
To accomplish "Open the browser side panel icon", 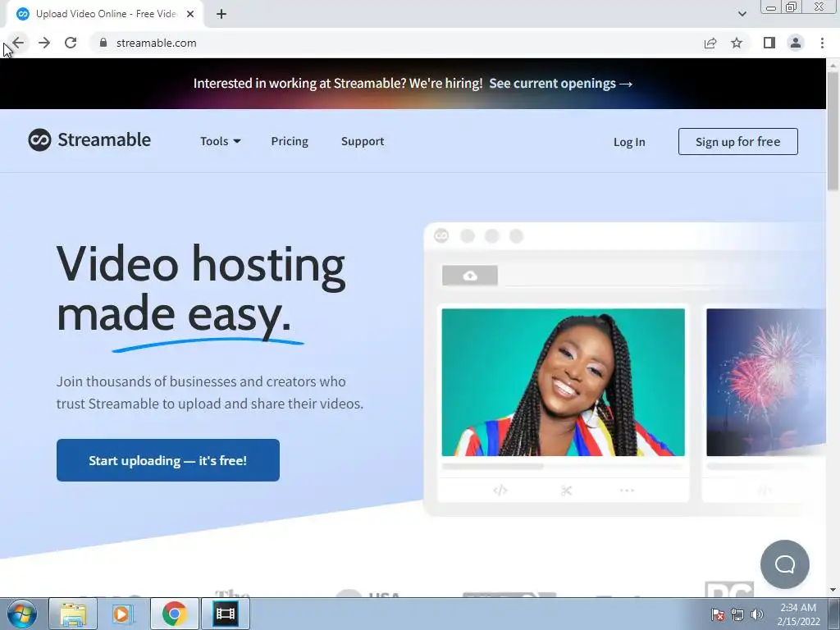I will [x=769, y=43].
